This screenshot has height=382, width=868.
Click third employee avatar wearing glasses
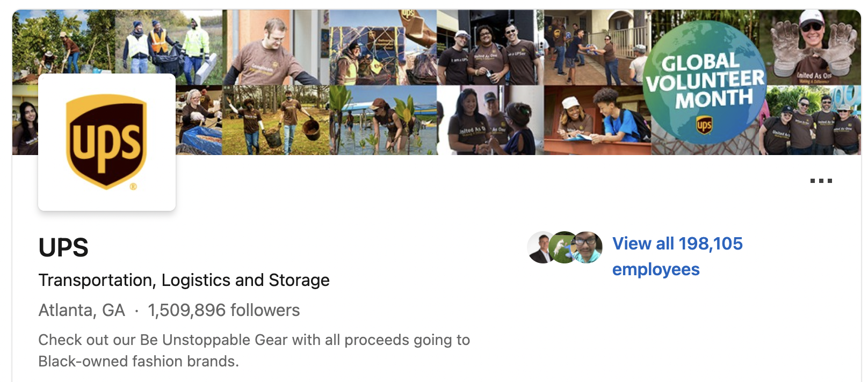click(x=587, y=247)
